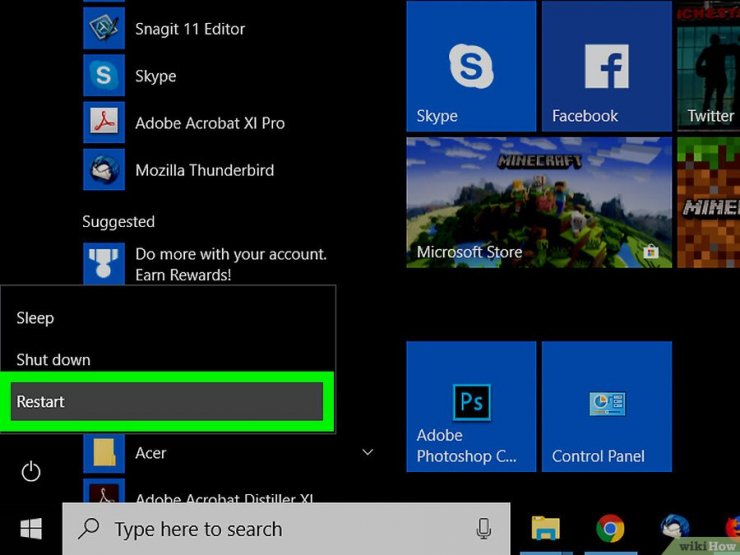
Task: Click the 'Adobe Acrobat XI Pro' label
Action: (210, 123)
